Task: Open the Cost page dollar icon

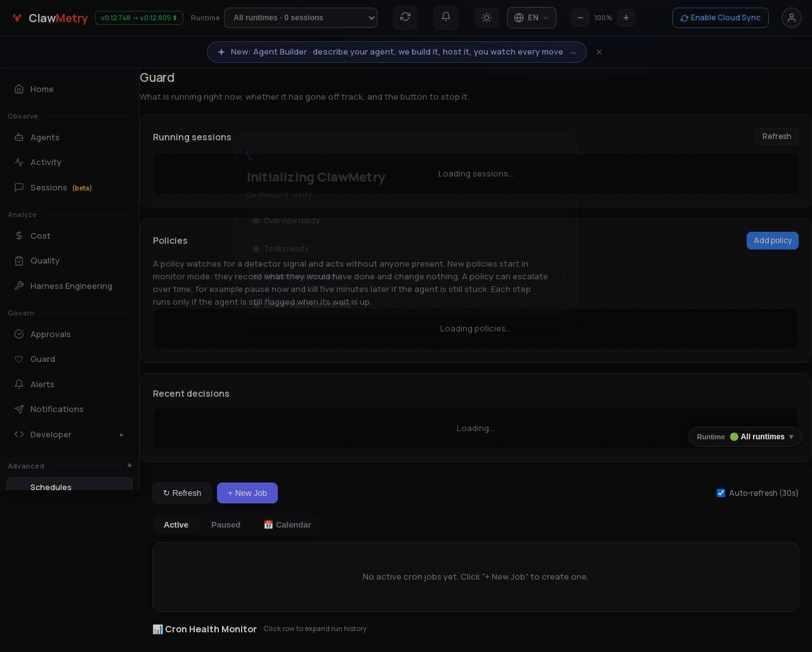Action: pos(19,236)
